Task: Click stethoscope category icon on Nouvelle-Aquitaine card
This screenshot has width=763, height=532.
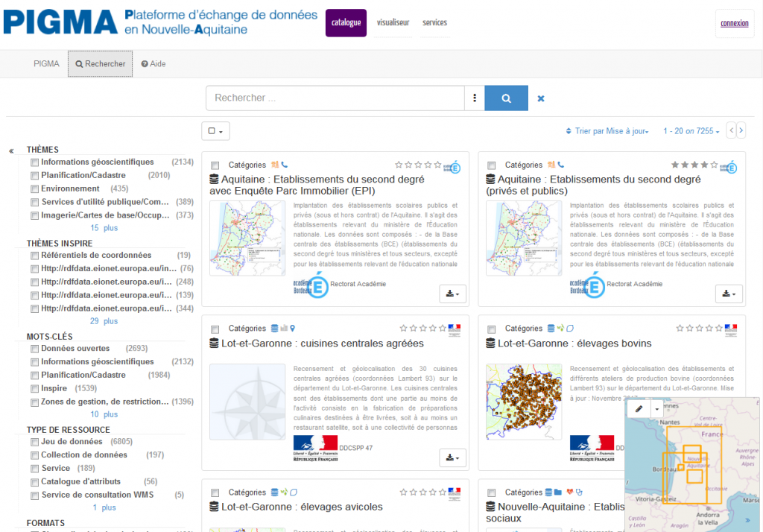Action: [x=579, y=492]
